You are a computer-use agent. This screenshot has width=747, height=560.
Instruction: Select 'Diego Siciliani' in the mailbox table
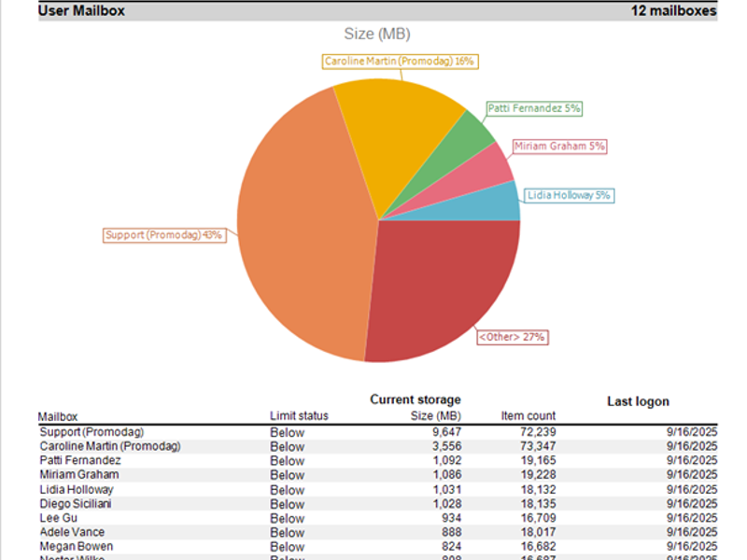[x=75, y=504]
